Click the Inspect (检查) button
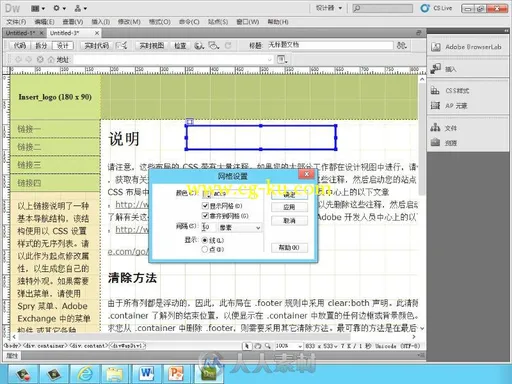 click(180, 45)
